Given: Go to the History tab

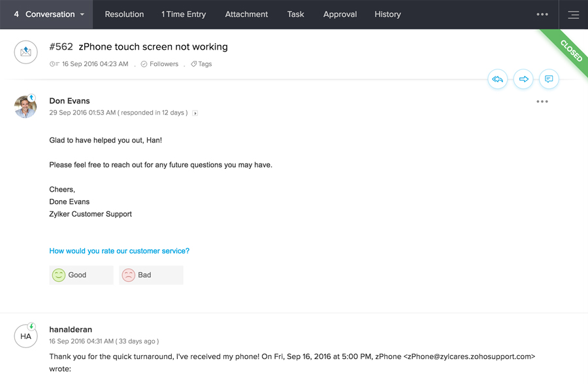Looking at the screenshot, I should [387, 14].
